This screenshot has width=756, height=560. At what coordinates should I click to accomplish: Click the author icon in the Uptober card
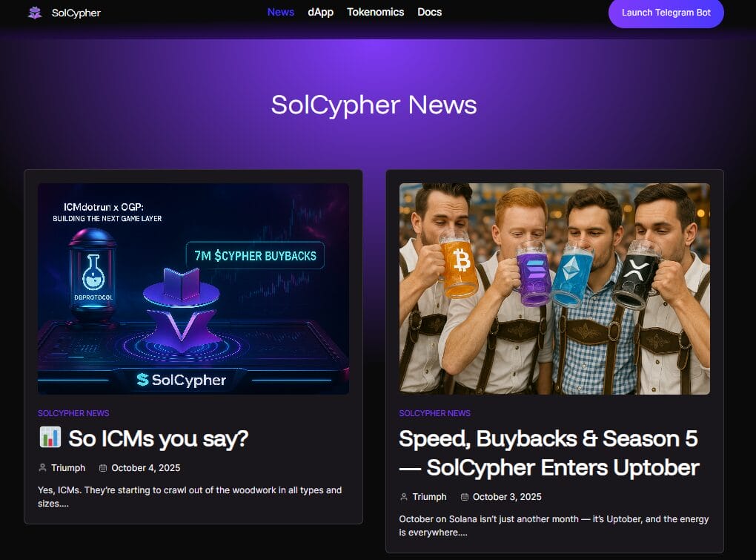click(403, 497)
